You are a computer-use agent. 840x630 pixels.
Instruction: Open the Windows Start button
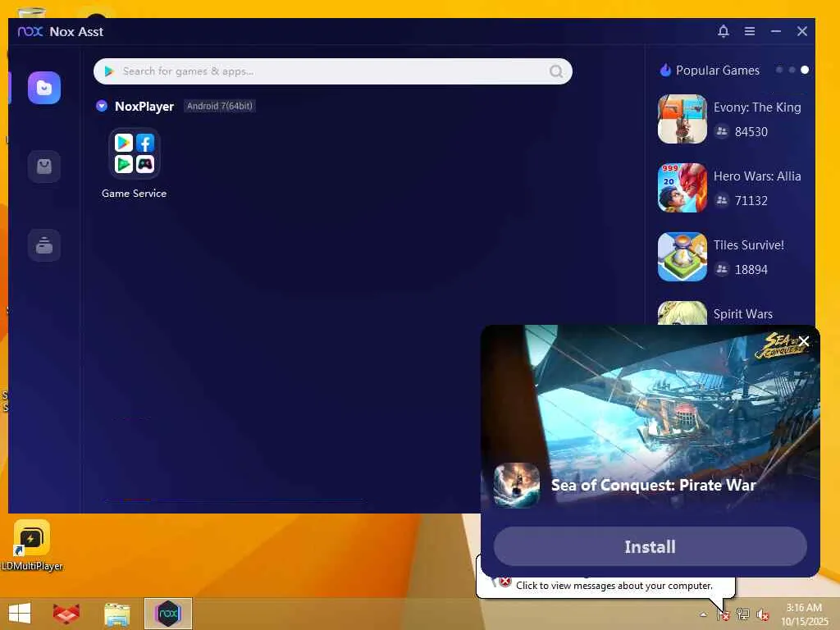[x=20, y=614]
